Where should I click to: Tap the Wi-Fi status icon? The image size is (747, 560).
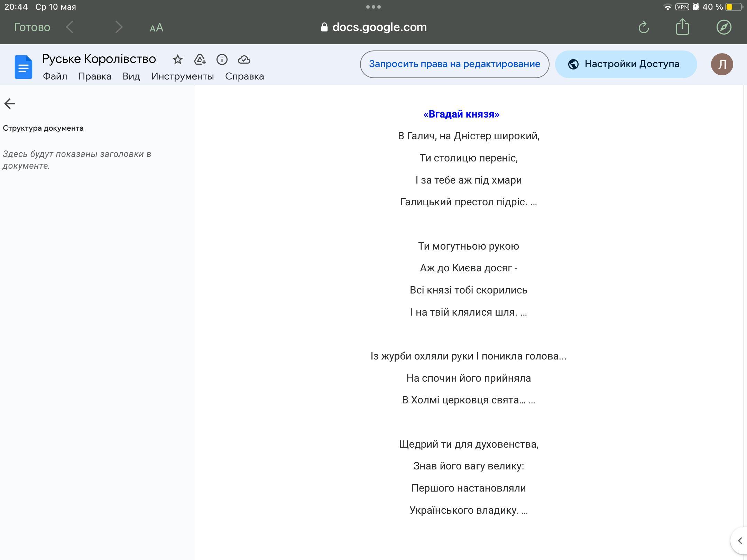667,7
